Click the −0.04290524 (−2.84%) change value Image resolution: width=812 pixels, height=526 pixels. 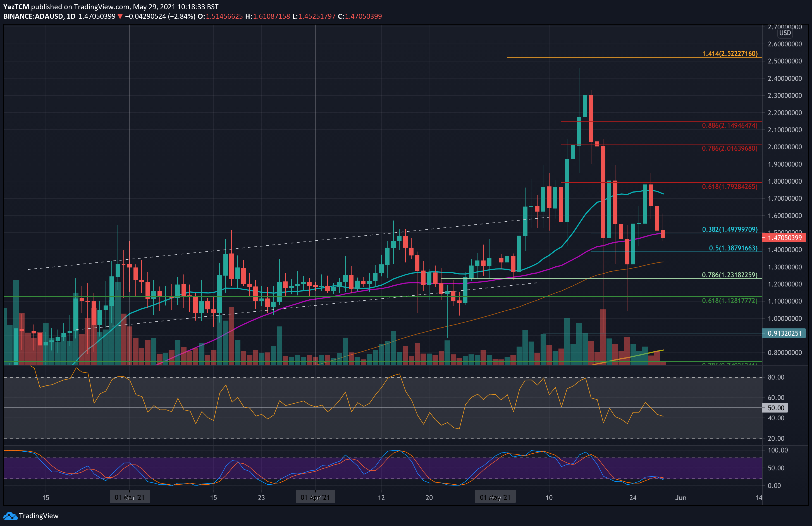coord(160,16)
